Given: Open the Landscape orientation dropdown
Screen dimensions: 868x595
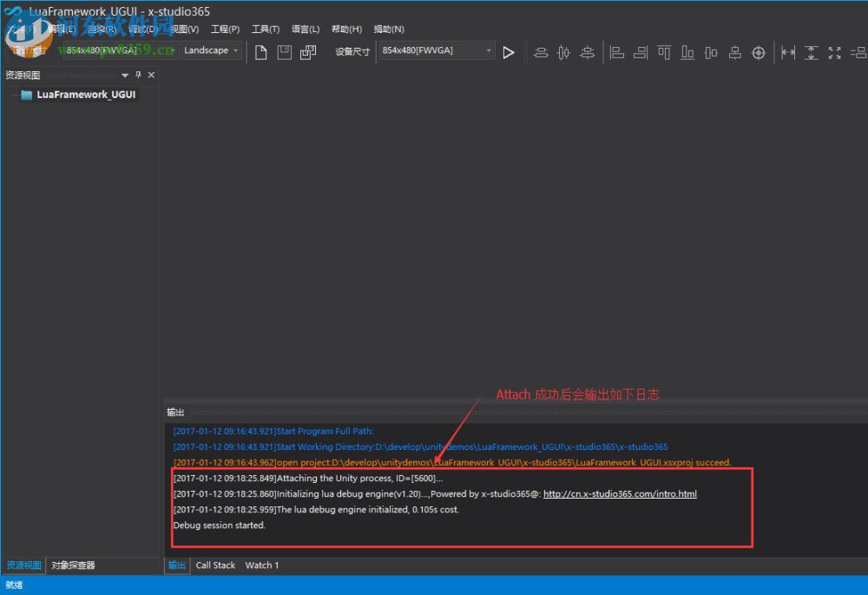Looking at the screenshot, I should click(211, 50).
